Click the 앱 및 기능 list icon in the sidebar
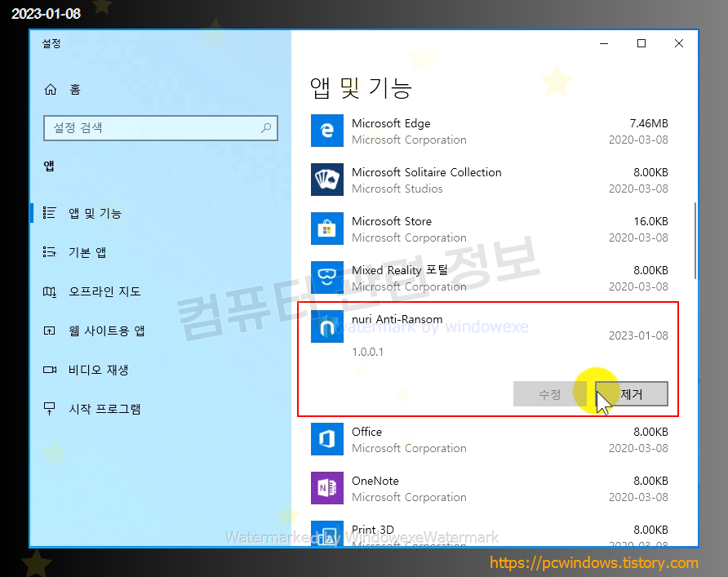 pos(49,213)
